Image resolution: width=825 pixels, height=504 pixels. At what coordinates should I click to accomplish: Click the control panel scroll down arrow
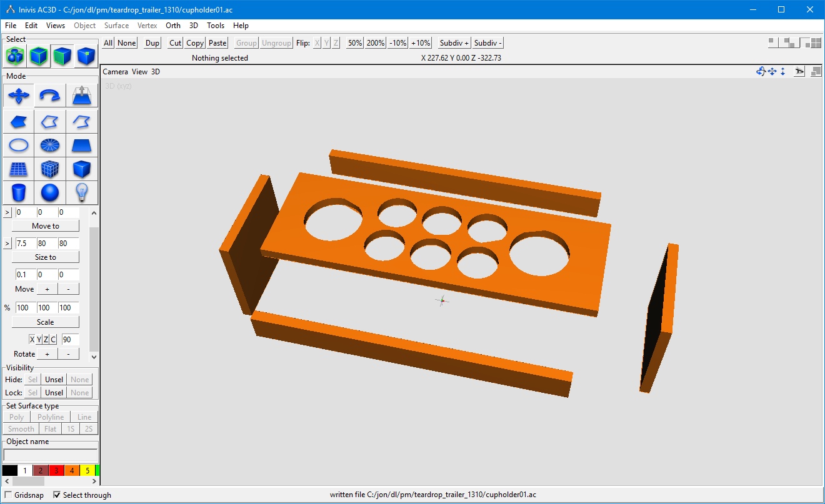94,357
